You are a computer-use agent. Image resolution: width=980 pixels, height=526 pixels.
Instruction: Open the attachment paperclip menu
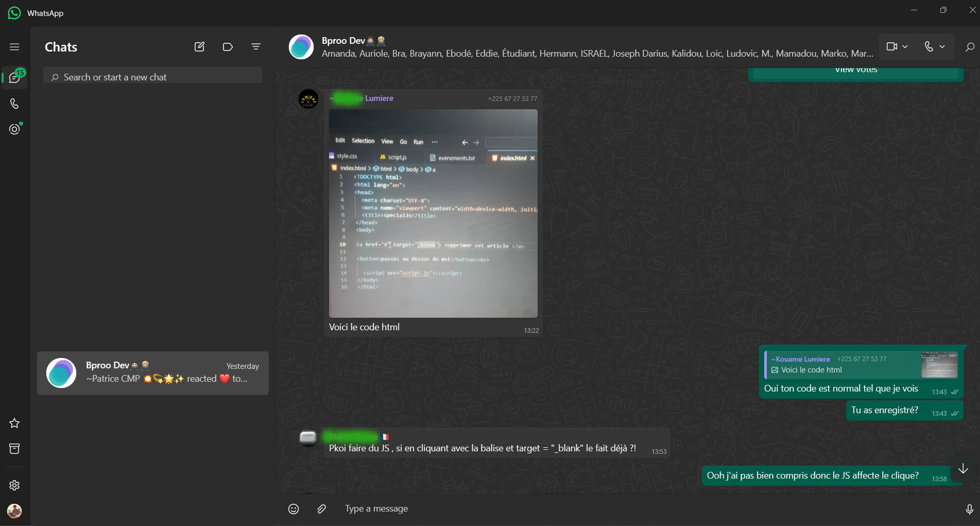[322, 509]
